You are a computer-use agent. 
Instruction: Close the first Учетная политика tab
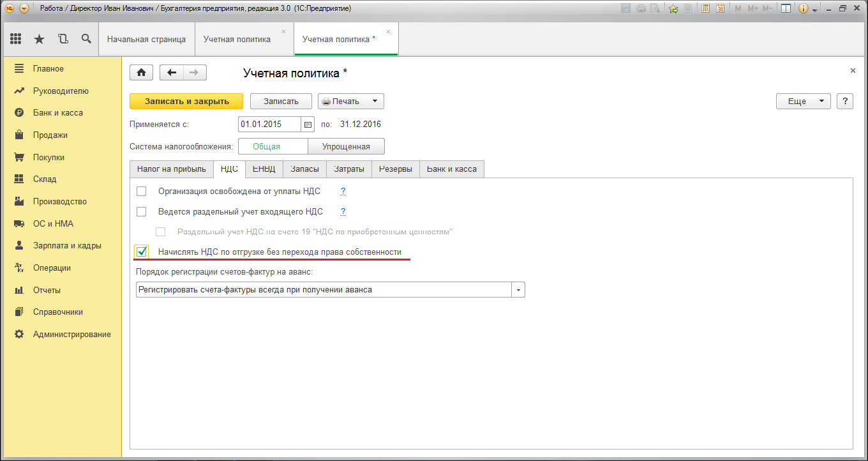click(284, 31)
